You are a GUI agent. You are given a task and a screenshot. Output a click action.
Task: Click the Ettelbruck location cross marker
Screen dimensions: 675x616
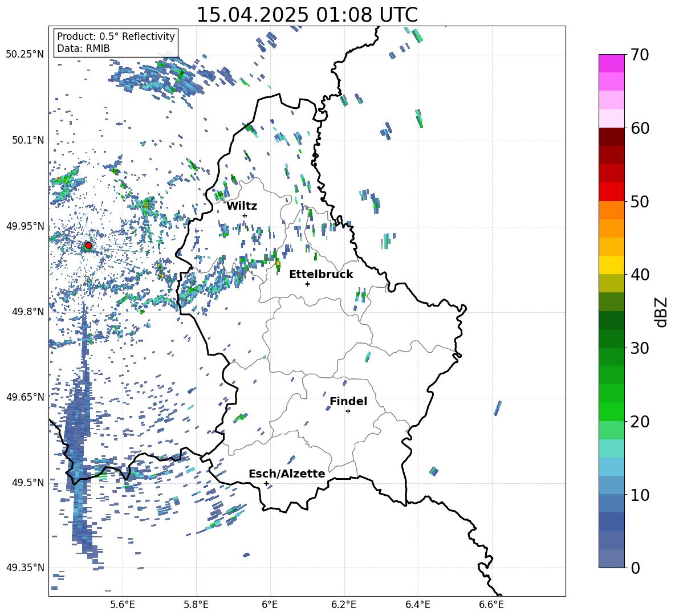click(x=307, y=284)
